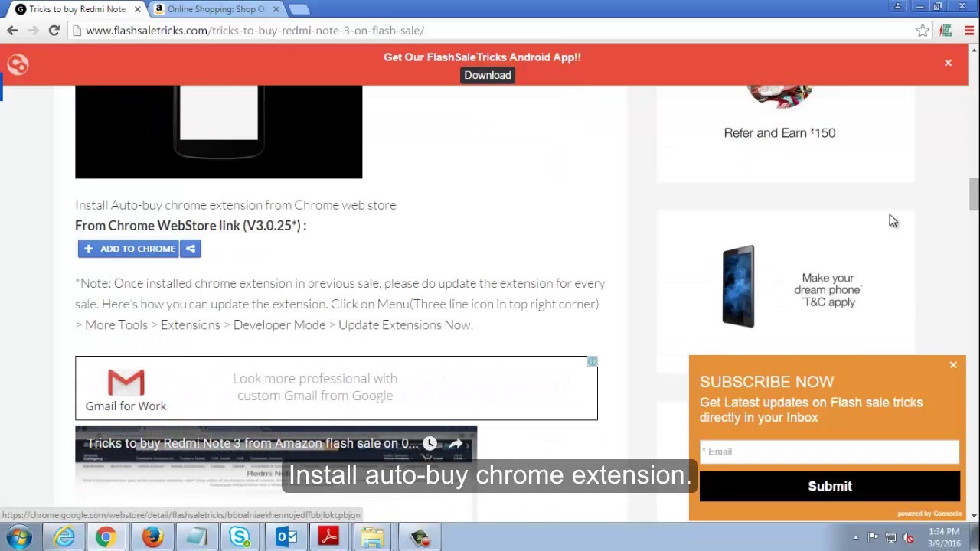The height and width of the screenshot is (551, 980).
Task: Go back using the browser back arrow
Action: tap(12, 31)
